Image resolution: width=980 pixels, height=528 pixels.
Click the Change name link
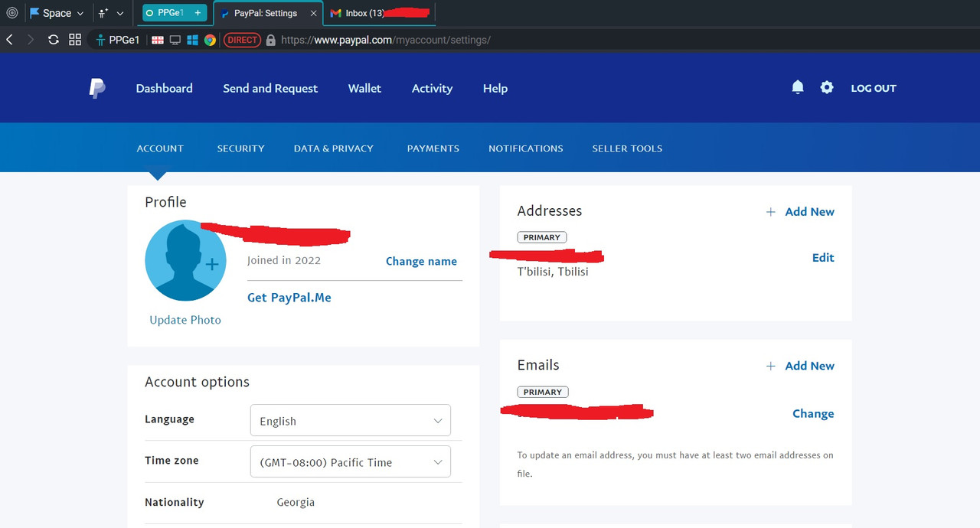coord(421,261)
